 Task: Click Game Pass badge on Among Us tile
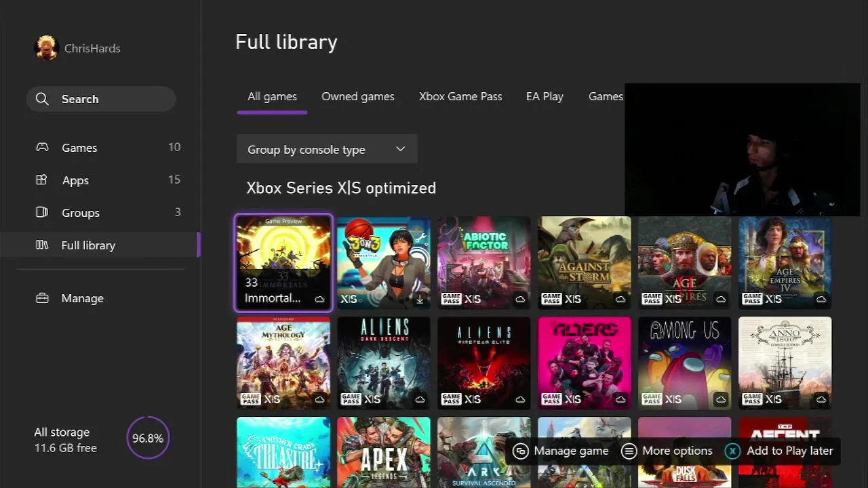652,399
